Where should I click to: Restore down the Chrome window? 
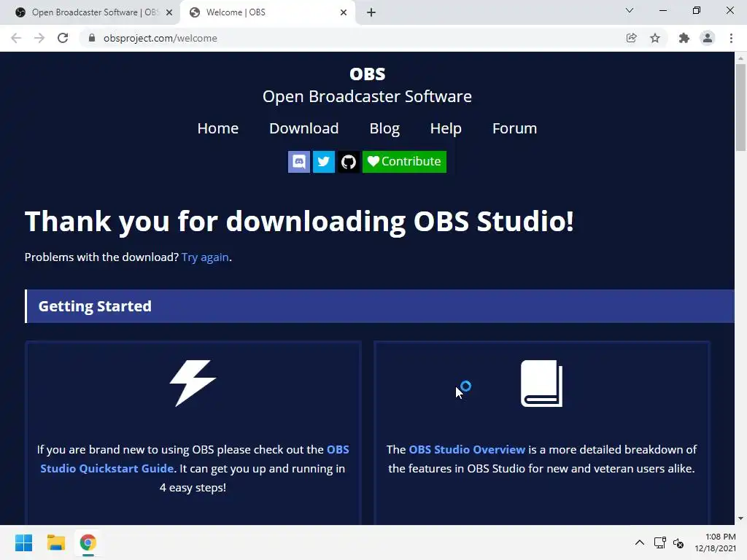point(697,10)
